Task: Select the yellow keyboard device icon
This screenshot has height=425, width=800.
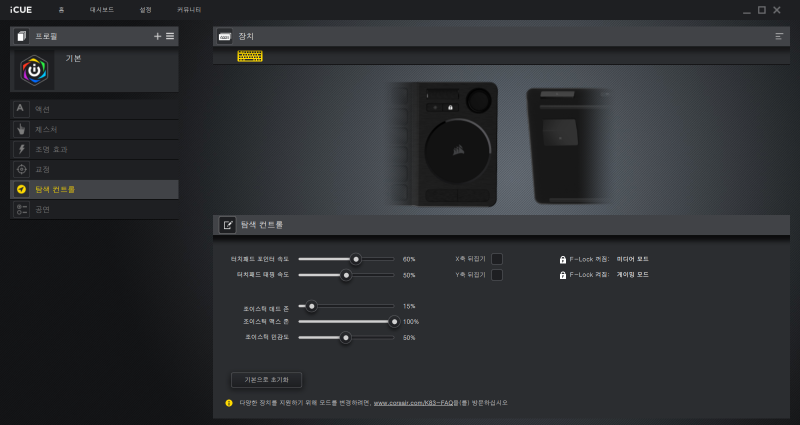Action: click(x=250, y=56)
